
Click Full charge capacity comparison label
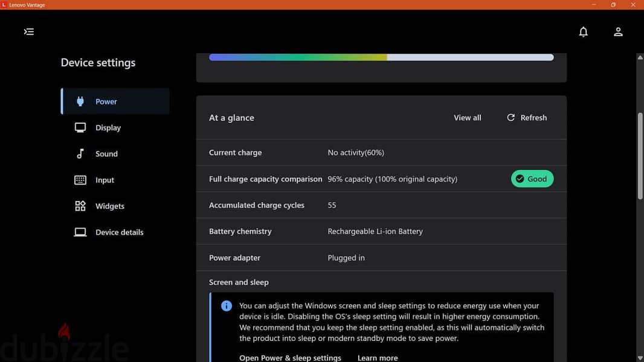coord(265,179)
